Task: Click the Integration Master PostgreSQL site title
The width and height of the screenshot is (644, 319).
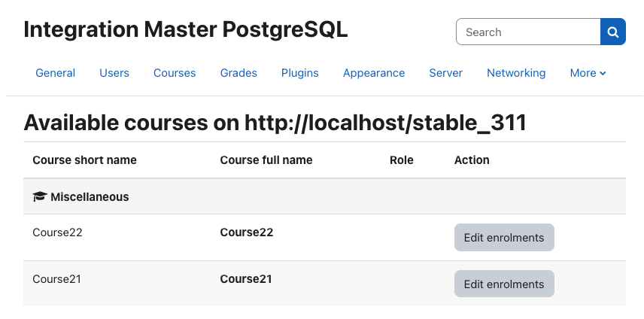Action: point(186,29)
